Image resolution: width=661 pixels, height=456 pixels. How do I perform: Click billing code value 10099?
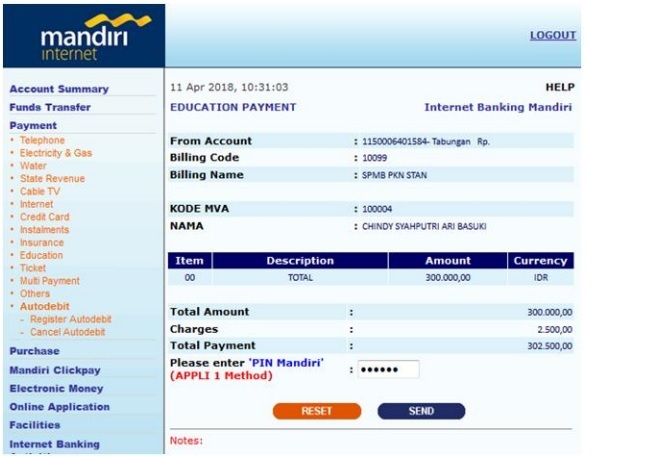[374, 158]
